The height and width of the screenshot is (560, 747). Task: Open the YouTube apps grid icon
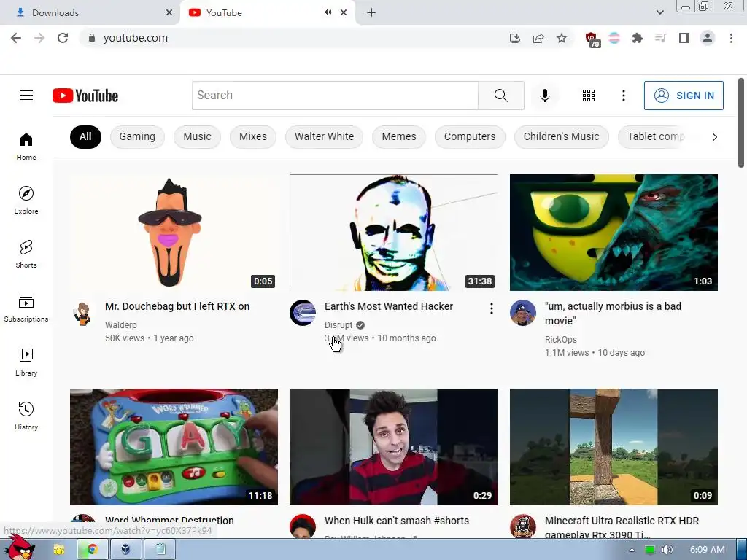pyautogui.click(x=589, y=96)
